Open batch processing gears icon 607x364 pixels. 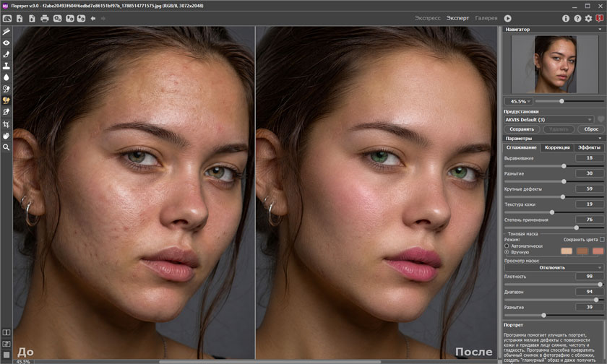[x=57, y=19]
